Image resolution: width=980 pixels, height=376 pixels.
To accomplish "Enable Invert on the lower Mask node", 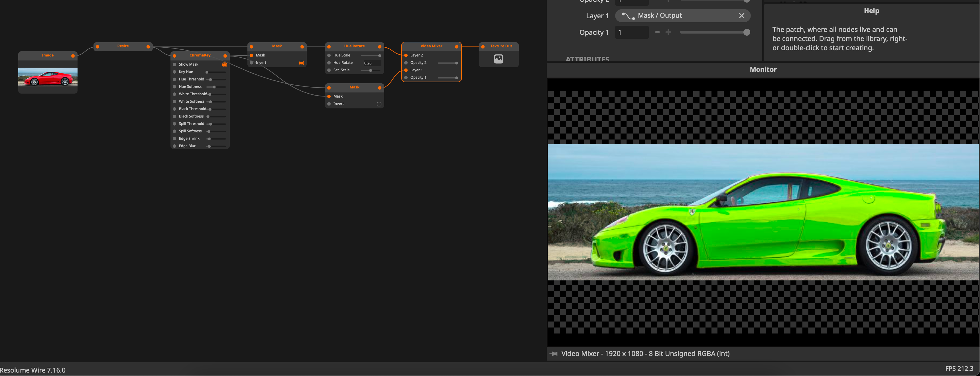I will point(379,104).
